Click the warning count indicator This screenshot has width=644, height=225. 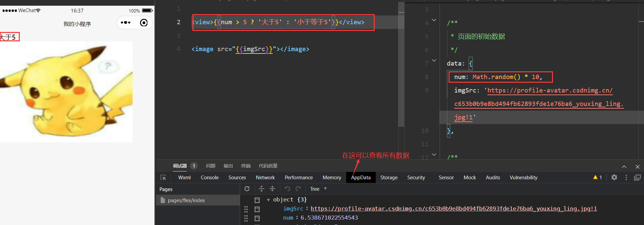[597, 177]
